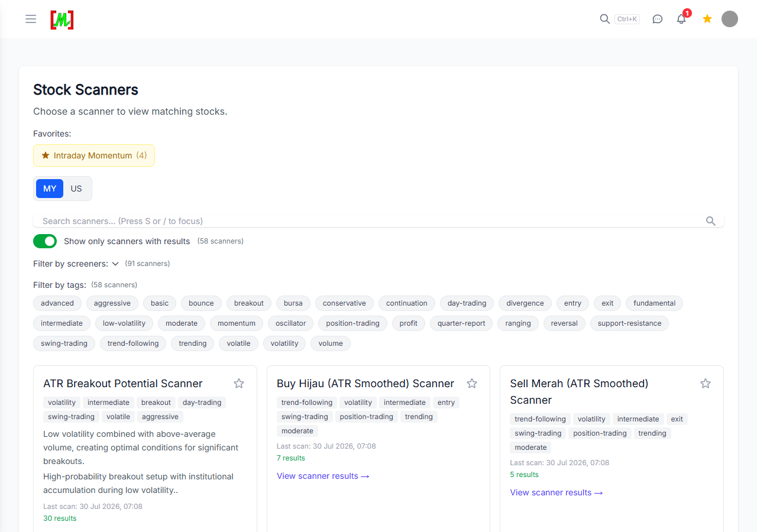The height and width of the screenshot is (532, 757).
Task: View Sell Merah scanner results link
Action: point(557,492)
